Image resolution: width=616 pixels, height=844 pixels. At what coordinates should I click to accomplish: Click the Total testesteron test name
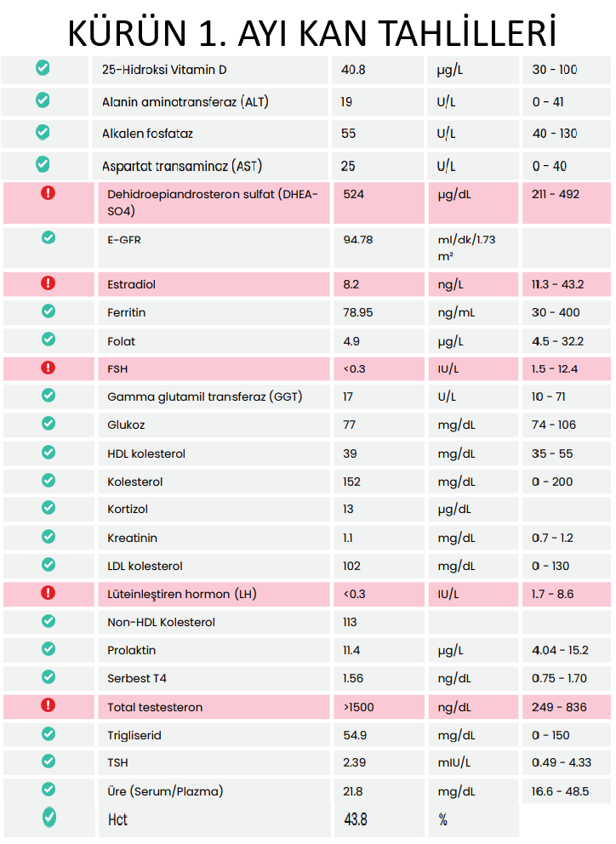click(155, 707)
